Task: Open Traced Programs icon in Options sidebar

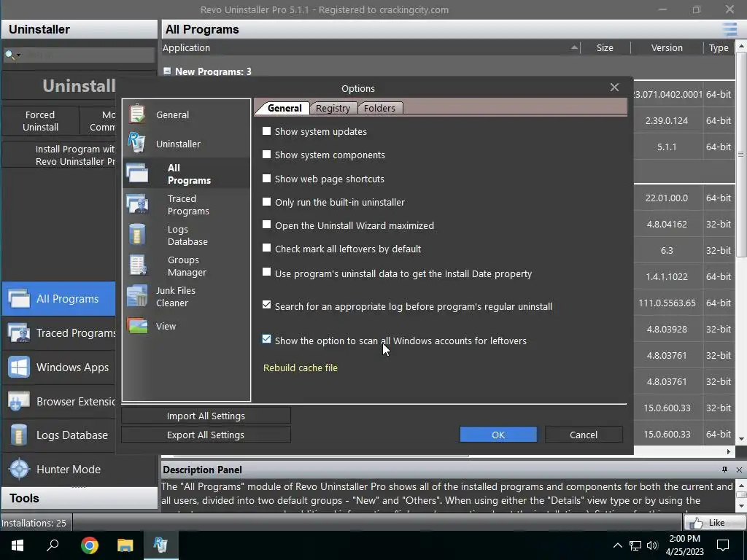Action: click(137, 204)
